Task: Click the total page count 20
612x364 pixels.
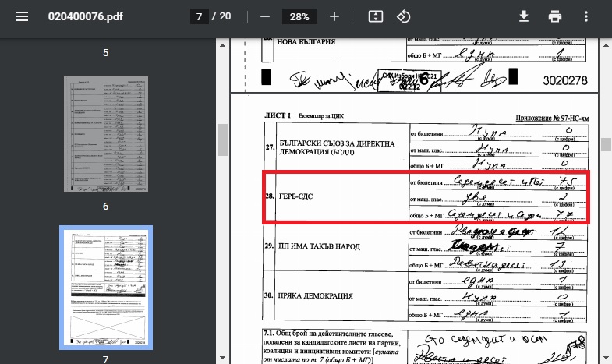Action: click(225, 16)
